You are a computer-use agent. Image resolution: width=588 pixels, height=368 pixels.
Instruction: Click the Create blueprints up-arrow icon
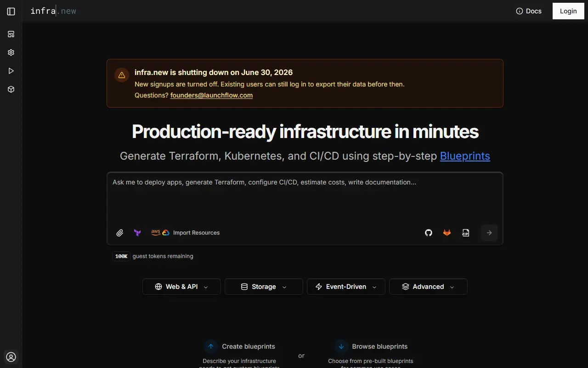(211, 346)
